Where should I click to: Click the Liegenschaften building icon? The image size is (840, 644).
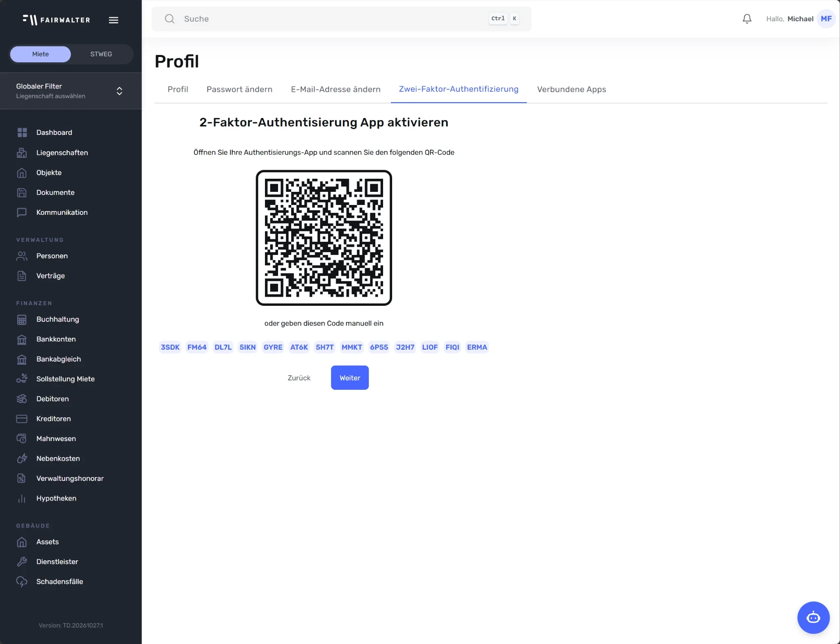[22, 152]
